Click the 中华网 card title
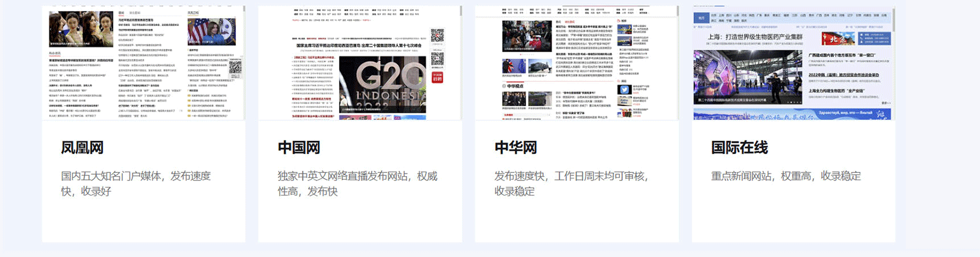The width and height of the screenshot is (980, 257). tap(516, 148)
